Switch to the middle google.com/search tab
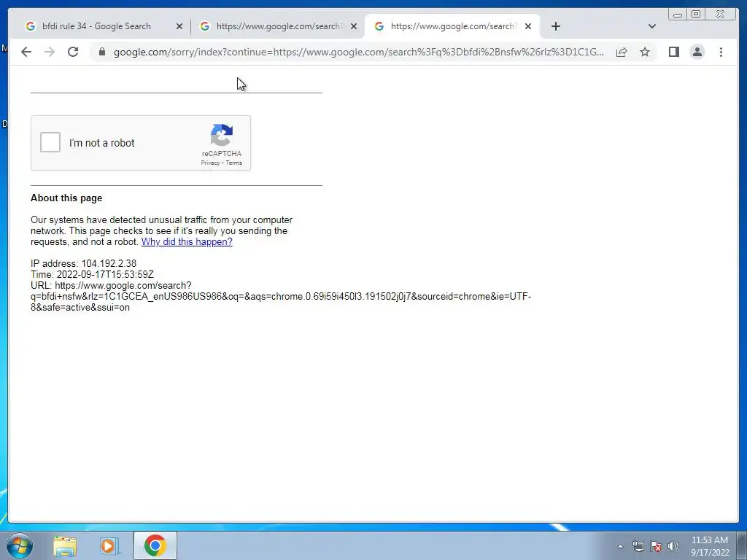 [x=279, y=26]
